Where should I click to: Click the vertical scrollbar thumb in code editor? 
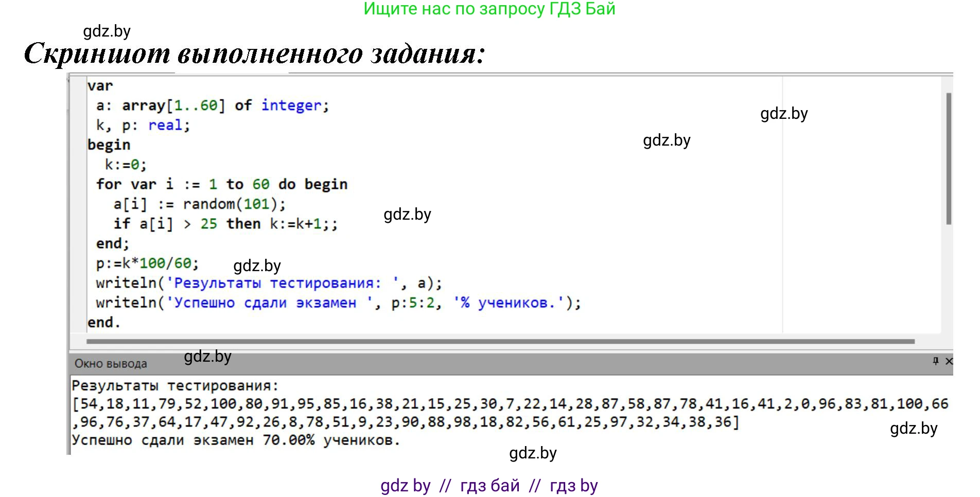coord(948,158)
